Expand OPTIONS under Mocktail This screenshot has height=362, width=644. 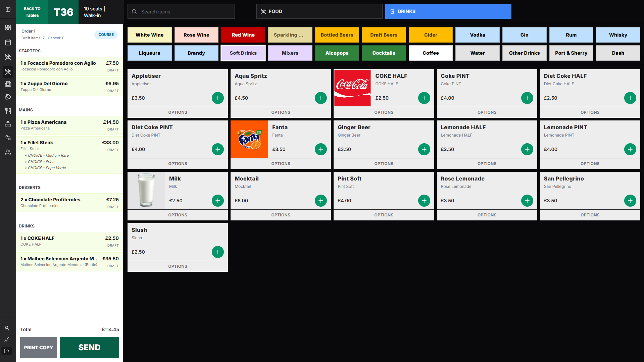tap(281, 215)
